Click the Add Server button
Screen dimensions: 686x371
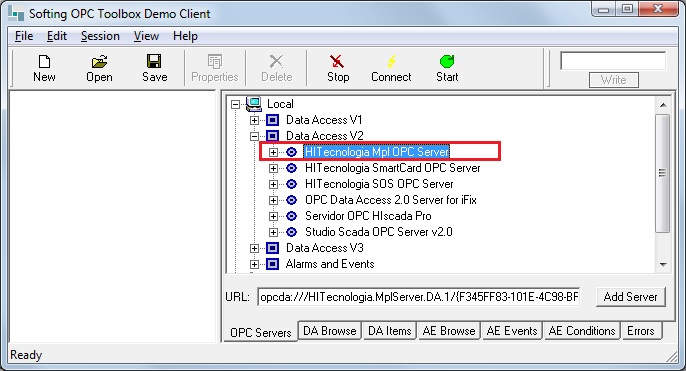pos(630,297)
